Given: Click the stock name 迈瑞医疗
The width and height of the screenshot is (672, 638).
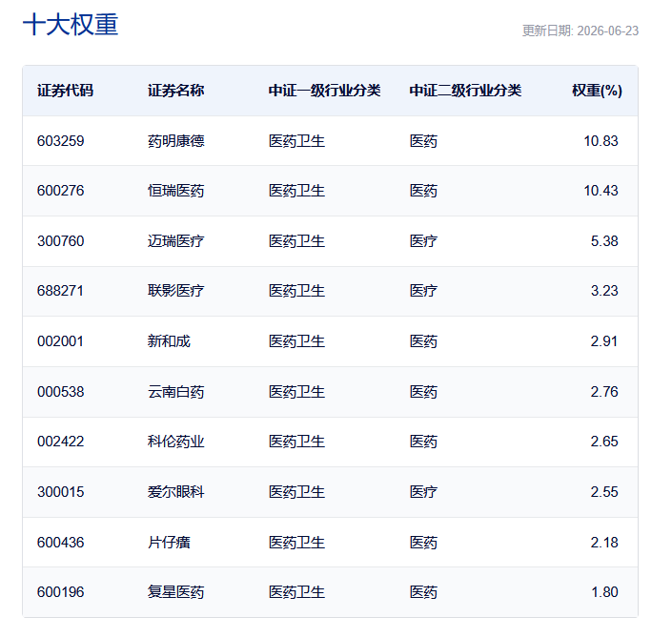Looking at the screenshot, I should (175, 241).
